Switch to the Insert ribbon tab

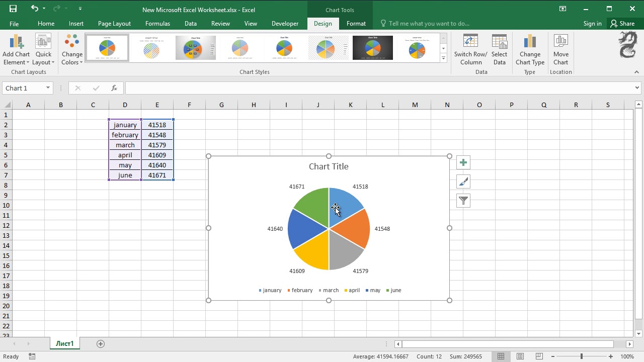[x=76, y=24]
